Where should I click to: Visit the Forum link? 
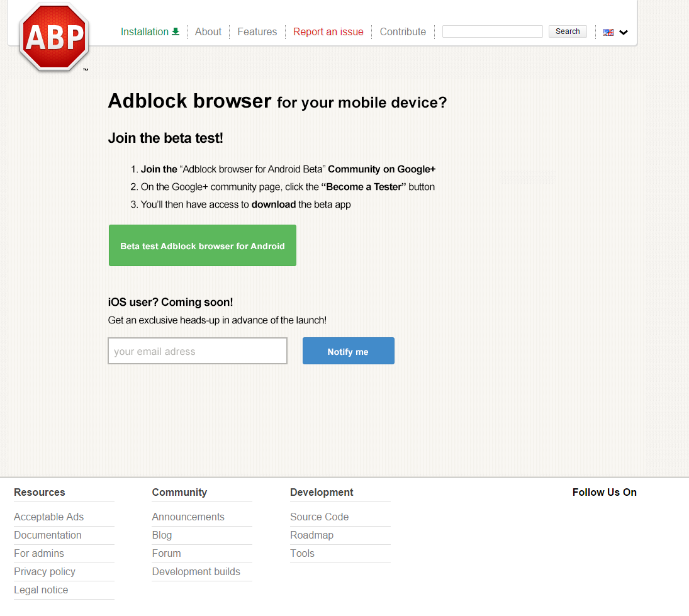pos(166,553)
